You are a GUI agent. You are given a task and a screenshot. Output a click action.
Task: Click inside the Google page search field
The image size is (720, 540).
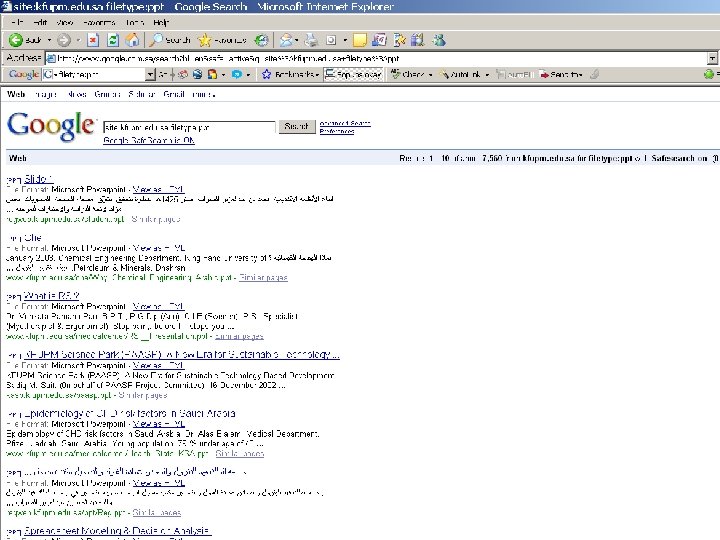tap(189, 127)
